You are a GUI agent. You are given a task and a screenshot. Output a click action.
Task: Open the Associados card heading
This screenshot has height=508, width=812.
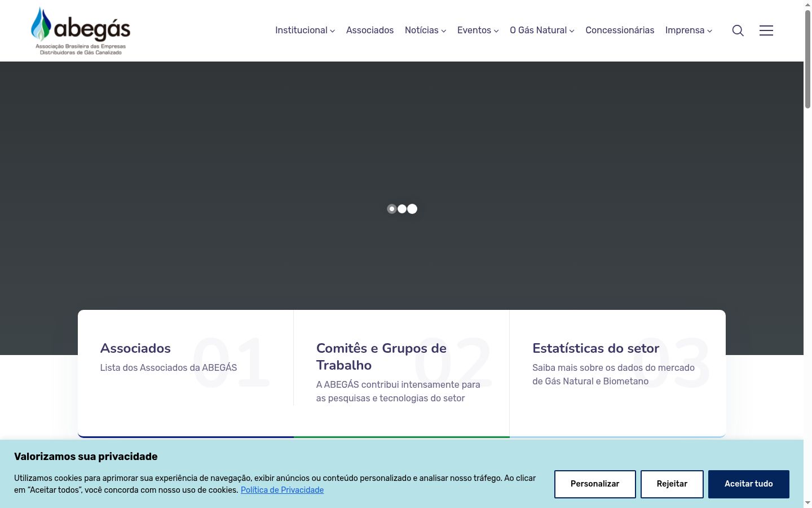click(135, 348)
